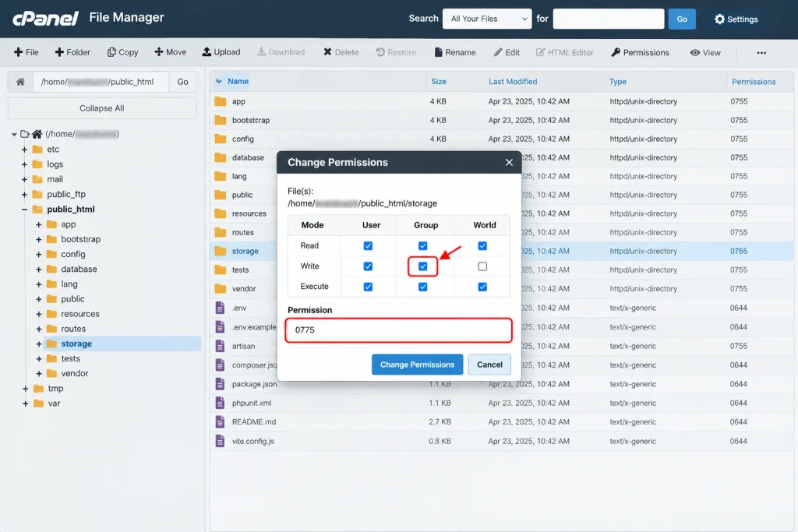Collapse the home root node in the tree

14,134
